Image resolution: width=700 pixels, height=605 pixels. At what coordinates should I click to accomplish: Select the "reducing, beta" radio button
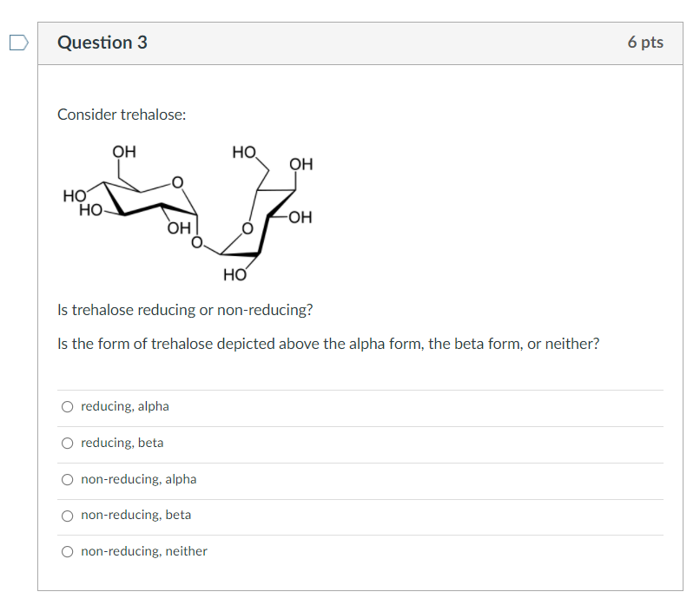point(67,443)
